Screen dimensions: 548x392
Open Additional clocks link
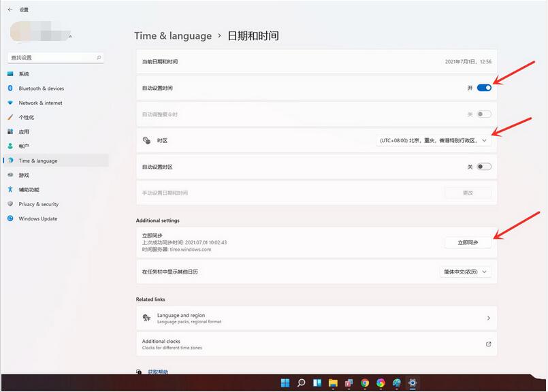coord(317,344)
